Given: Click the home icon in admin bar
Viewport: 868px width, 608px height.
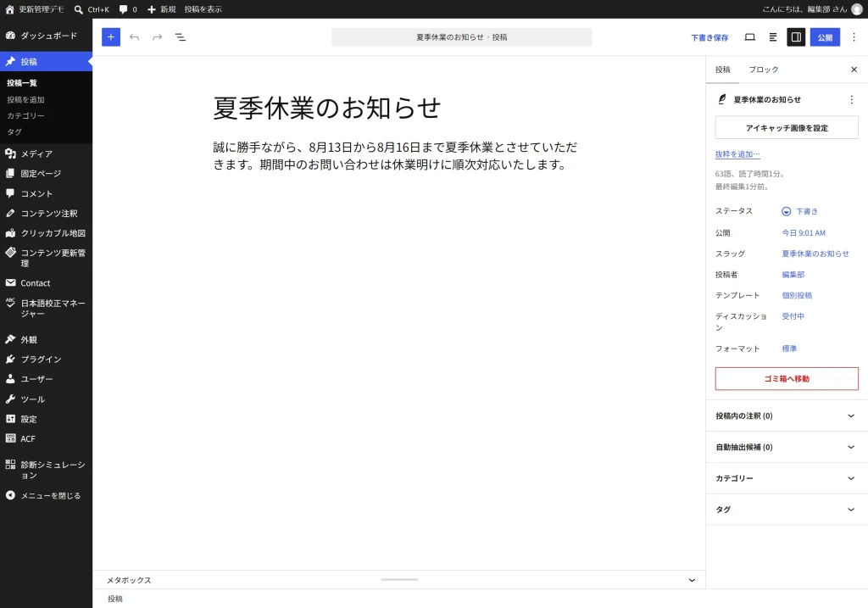Looking at the screenshot, I should [9, 9].
